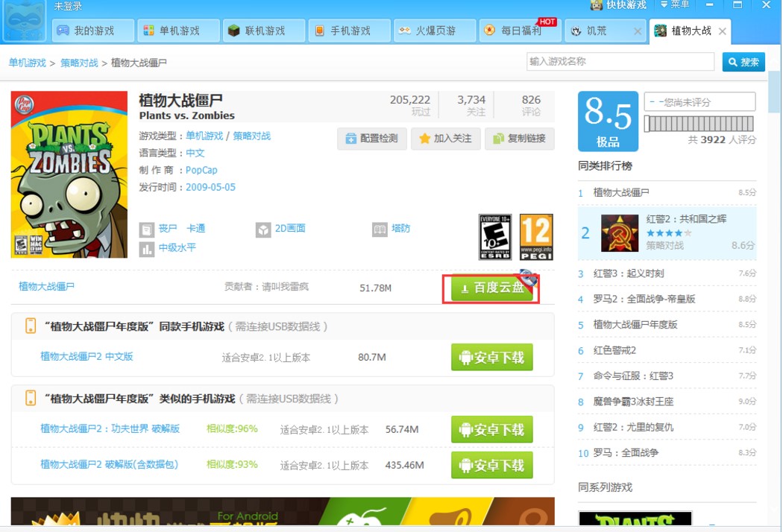Click the 配置检测 button
The image size is (783, 532).
(372, 139)
